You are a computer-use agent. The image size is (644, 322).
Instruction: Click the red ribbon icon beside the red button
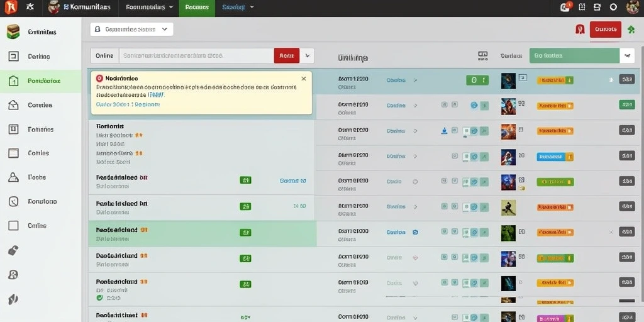(x=580, y=29)
